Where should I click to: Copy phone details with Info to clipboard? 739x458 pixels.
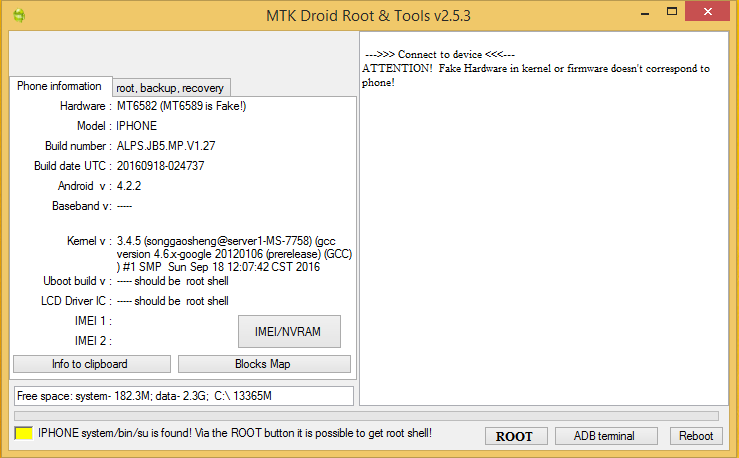pyautogui.click(x=91, y=364)
